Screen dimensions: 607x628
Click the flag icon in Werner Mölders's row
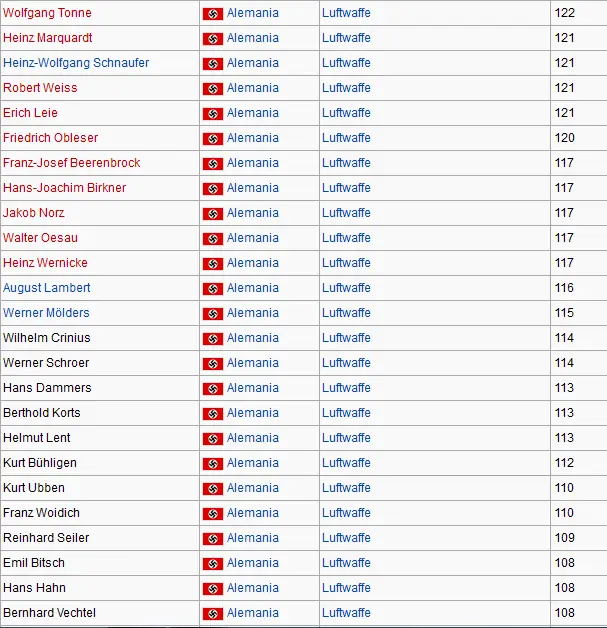pyautogui.click(x=213, y=314)
